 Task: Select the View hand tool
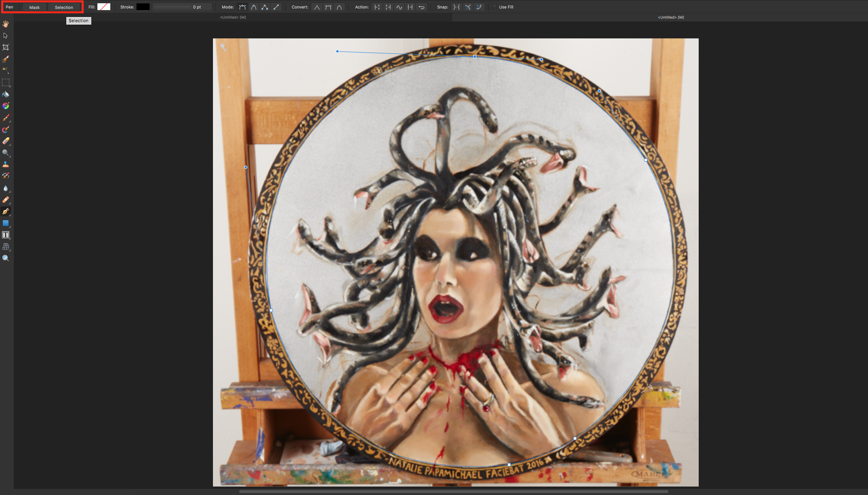click(x=6, y=24)
